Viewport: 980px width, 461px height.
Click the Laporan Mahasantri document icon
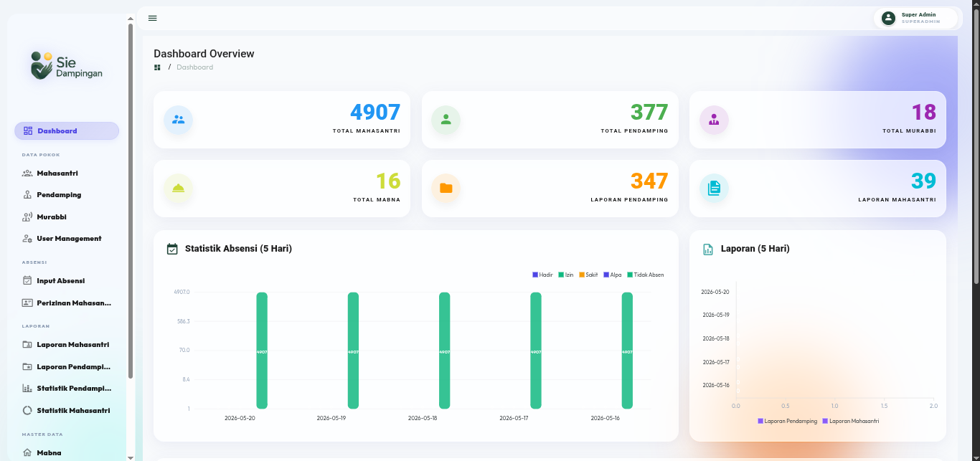(x=714, y=189)
